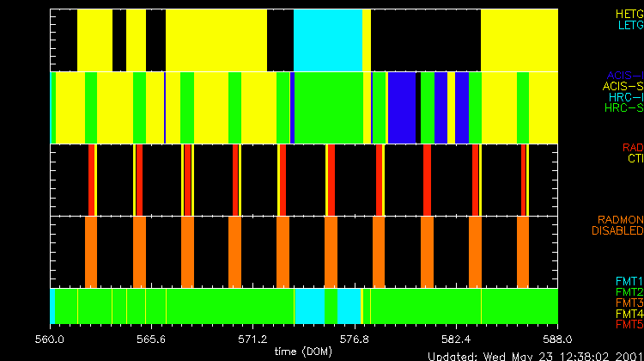The image size is (644, 361).
Task: Click the time (DOM) axis title
Action: click(x=304, y=351)
